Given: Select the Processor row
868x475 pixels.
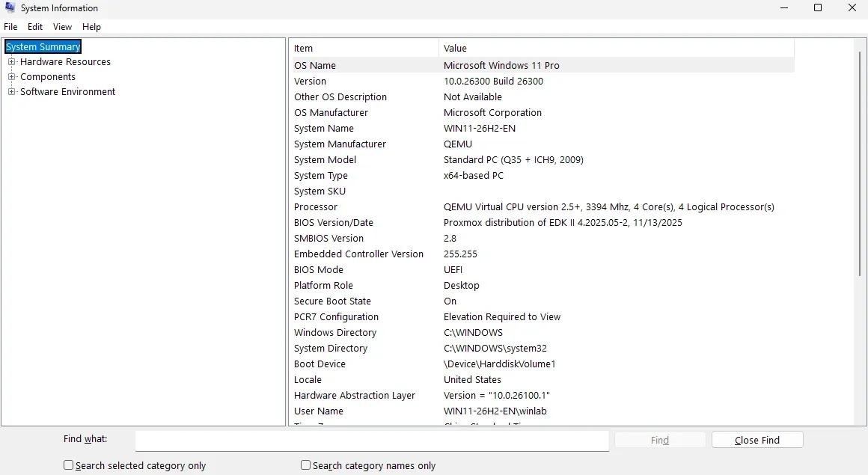Looking at the screenshot, I should (x=543, y=207).
